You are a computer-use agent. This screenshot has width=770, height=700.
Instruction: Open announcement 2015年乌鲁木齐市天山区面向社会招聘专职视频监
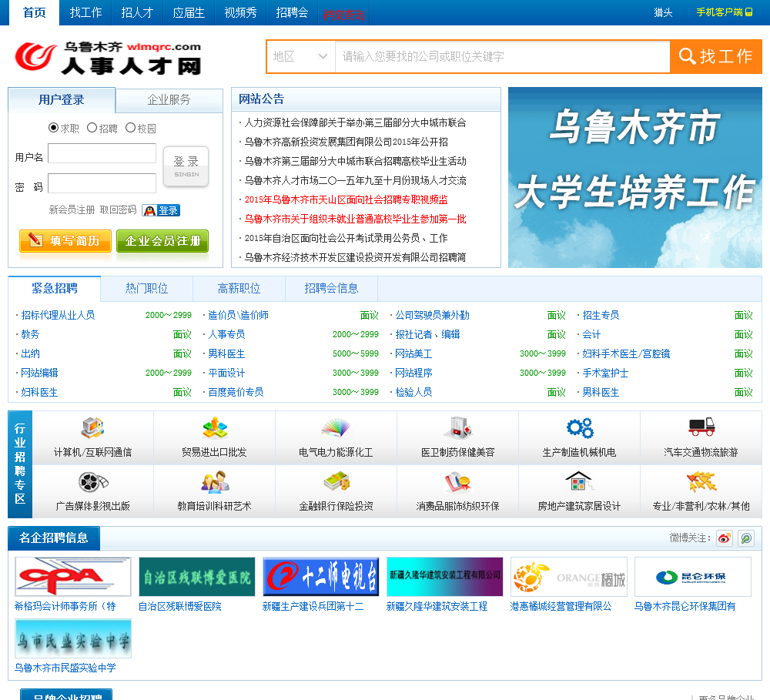[346, 199]
